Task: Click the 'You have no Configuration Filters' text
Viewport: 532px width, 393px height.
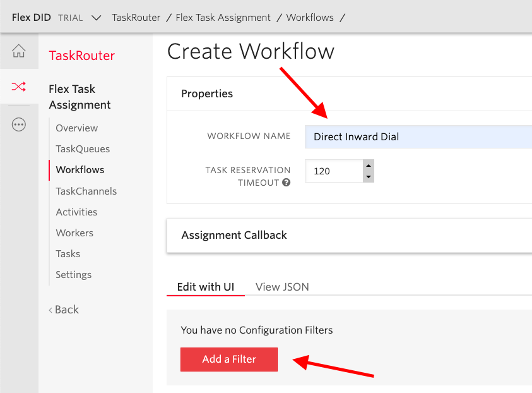Action: click(x=257, y=330)
